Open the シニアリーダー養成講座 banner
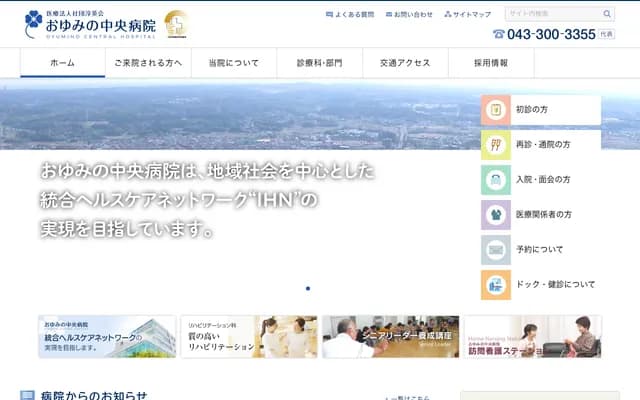This screenshot has height=400, width=640. [x=391, y=337]
